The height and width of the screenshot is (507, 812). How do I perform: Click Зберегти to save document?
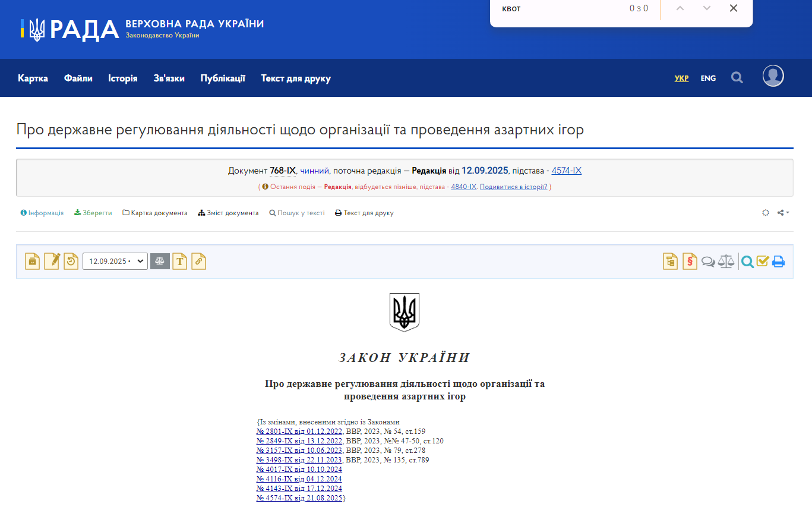[x=93, y=213]
